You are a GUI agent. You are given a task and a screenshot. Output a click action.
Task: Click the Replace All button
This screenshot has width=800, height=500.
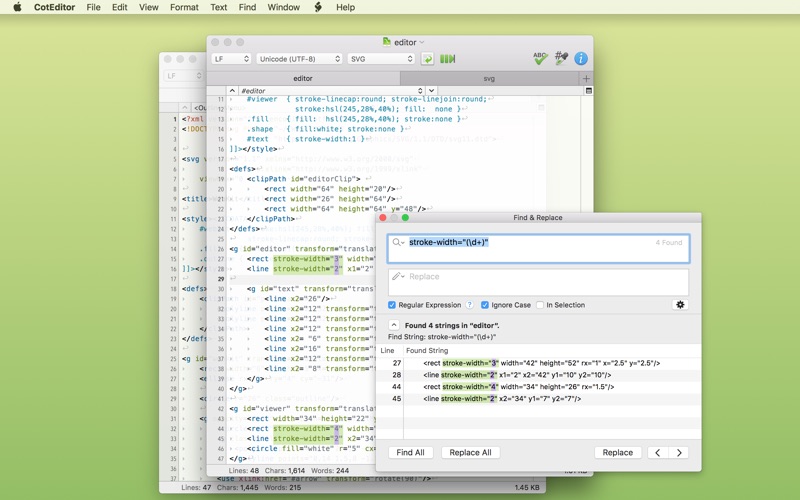click(470, 453)
